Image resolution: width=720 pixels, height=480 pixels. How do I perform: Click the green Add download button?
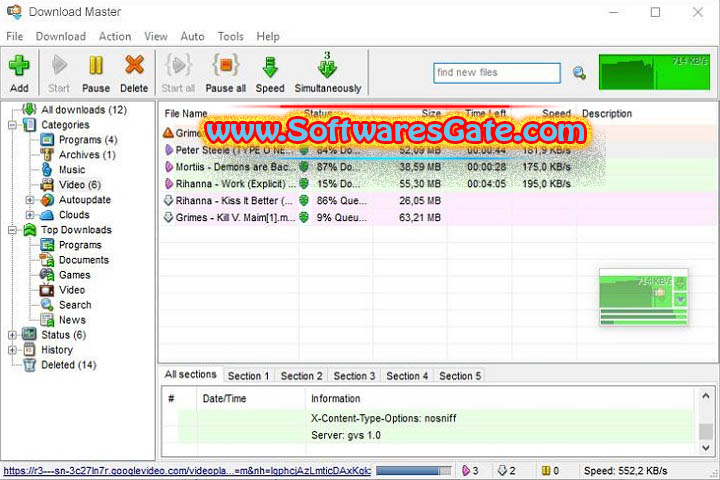pos(19,73)
